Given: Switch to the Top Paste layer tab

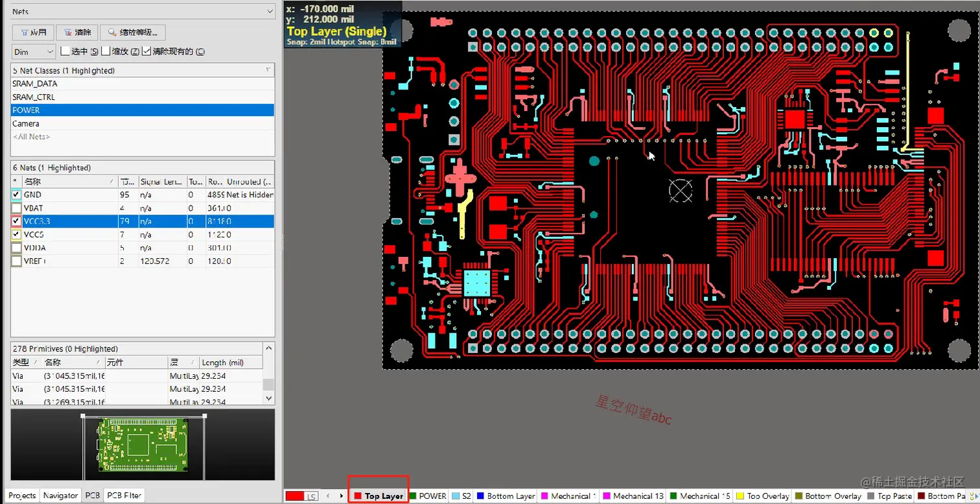Looking at the screenshot, I should click(x=889, y=496).
